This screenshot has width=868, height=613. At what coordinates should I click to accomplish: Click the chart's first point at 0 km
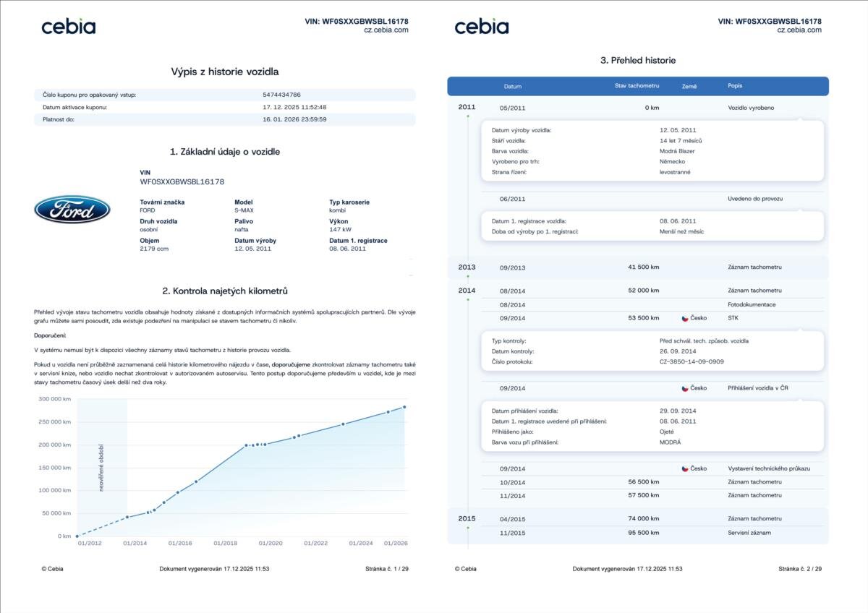pos(77,536)
